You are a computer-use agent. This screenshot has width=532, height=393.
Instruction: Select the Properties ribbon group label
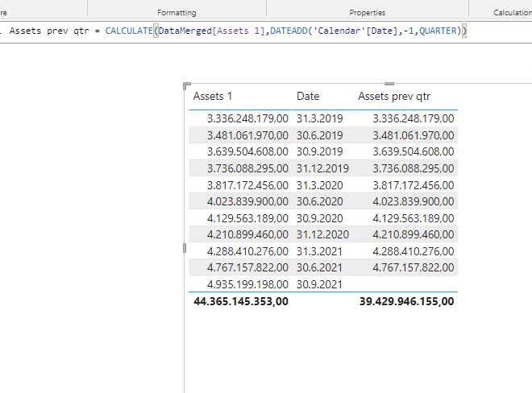(x=368, y=13)
